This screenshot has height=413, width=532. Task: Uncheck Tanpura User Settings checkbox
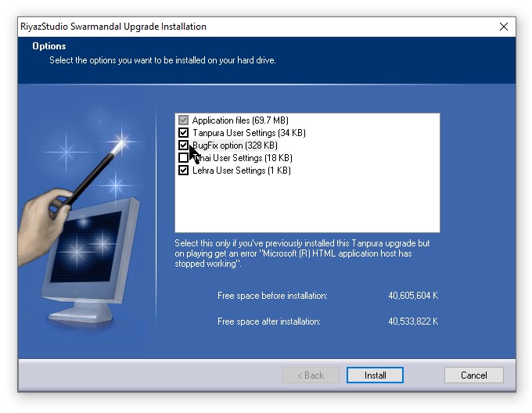point(183,132)
